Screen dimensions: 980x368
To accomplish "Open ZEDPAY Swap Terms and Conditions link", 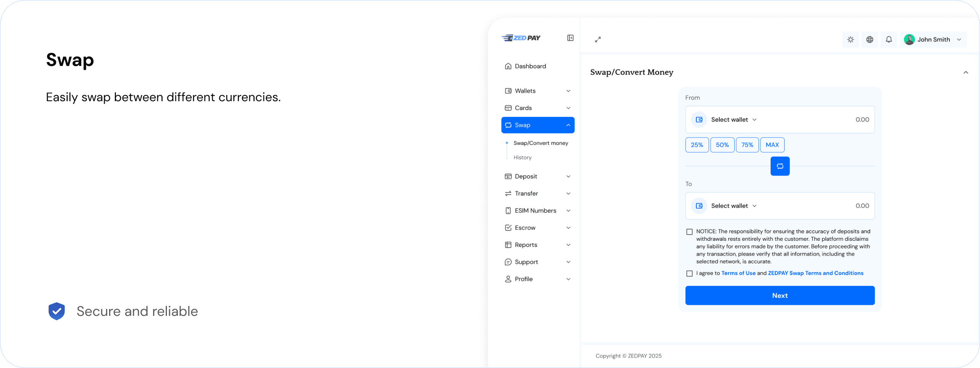I will point(815,273).
